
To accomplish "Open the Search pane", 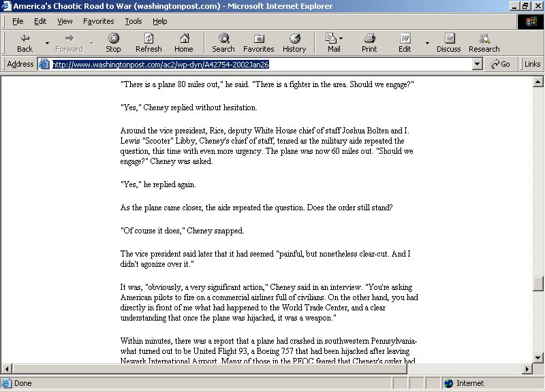I will (x=223, y=42).
